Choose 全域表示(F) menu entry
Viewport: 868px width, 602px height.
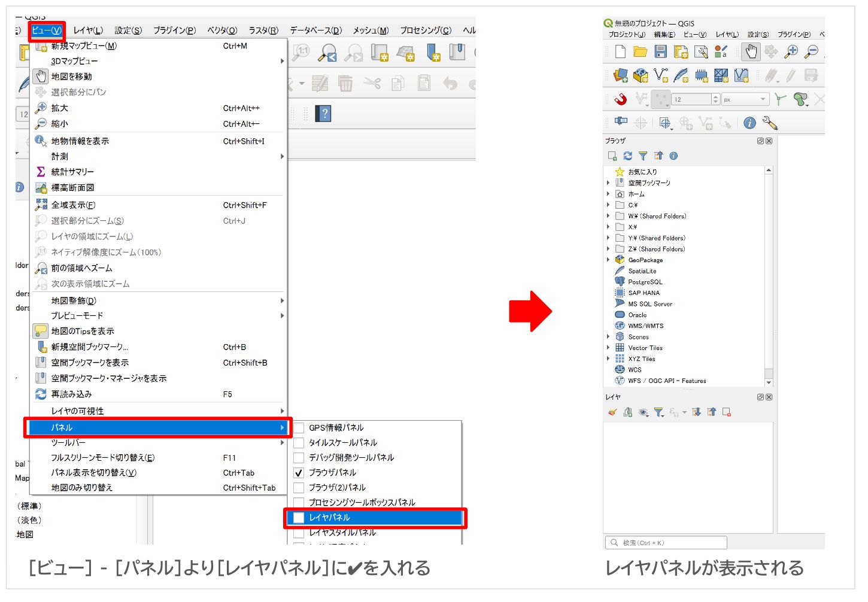[159, 205]
